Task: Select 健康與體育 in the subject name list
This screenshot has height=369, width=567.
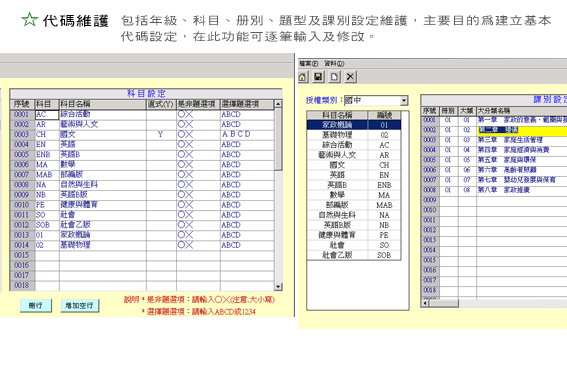Action: (x=354, y=235)
